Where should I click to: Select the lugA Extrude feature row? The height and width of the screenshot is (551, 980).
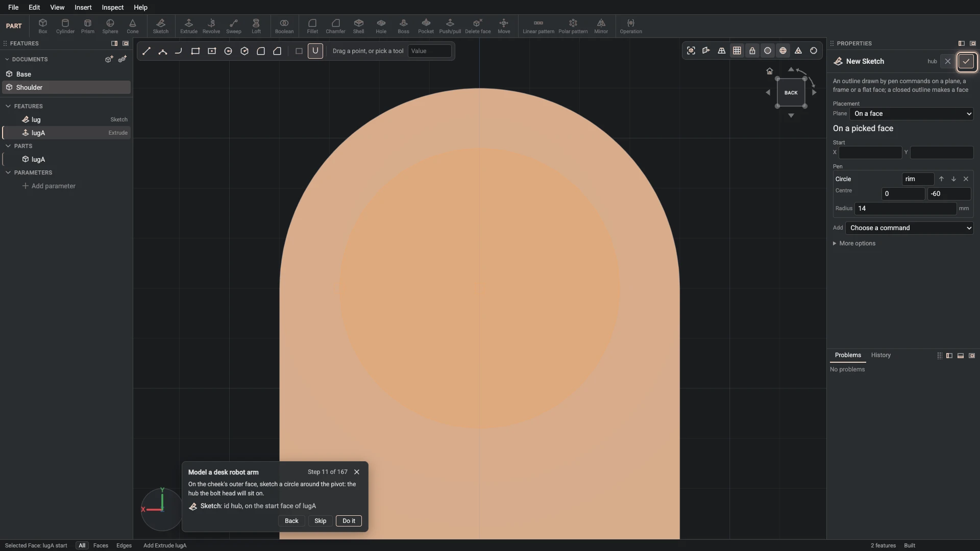66,133
